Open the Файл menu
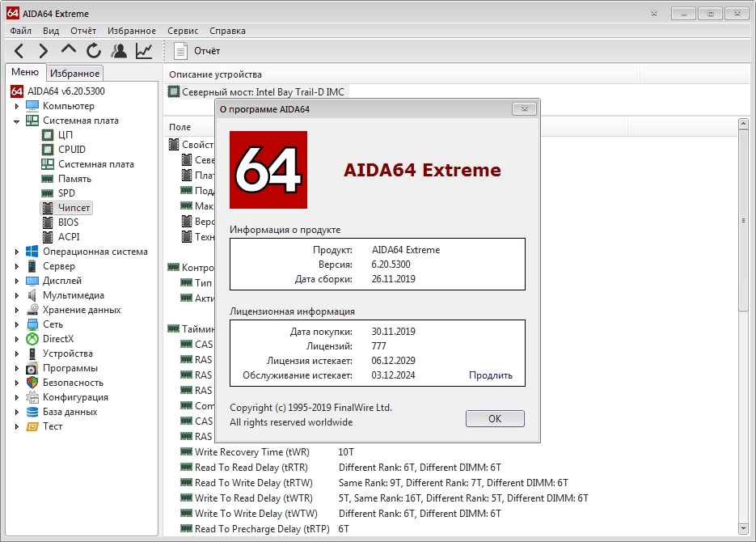Viewport: 756px width, 542px height. point(21,31)
